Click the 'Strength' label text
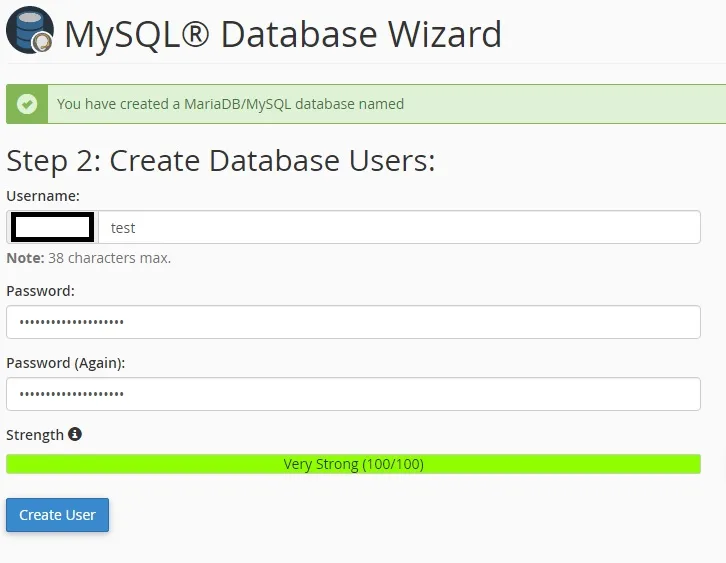The image size is (726, 563). point(35,435)
